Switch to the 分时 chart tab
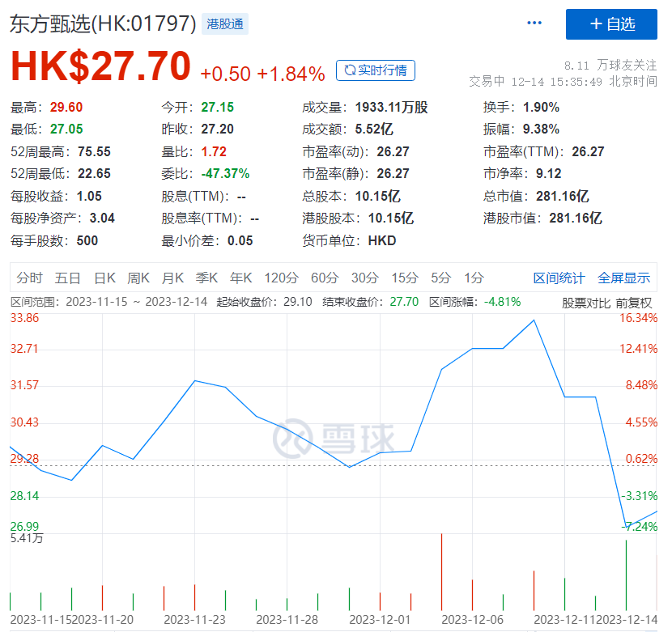Screen dimensions: 672x632 click(x=30, y=278)
